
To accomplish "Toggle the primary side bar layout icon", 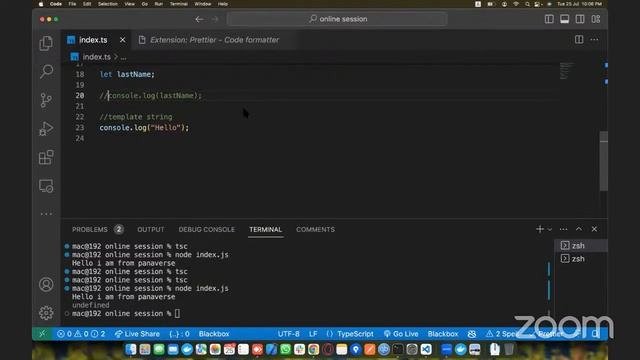I will 549,19.
